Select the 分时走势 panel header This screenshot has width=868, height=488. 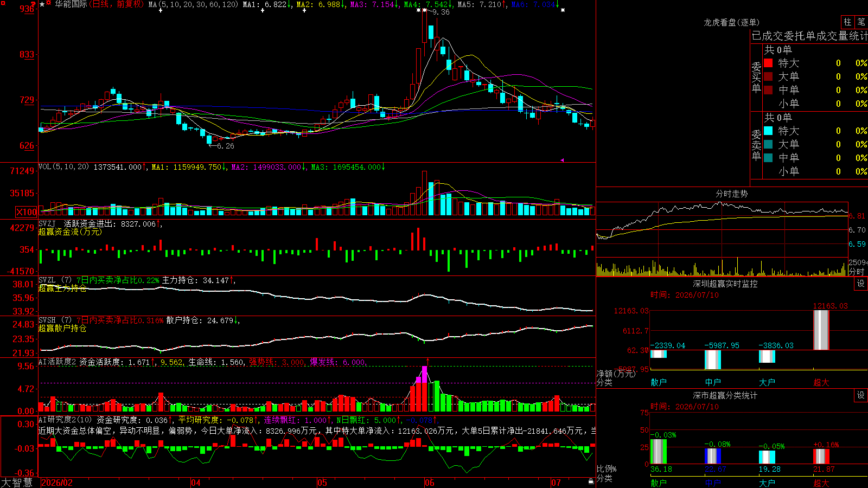coord(731,194)
